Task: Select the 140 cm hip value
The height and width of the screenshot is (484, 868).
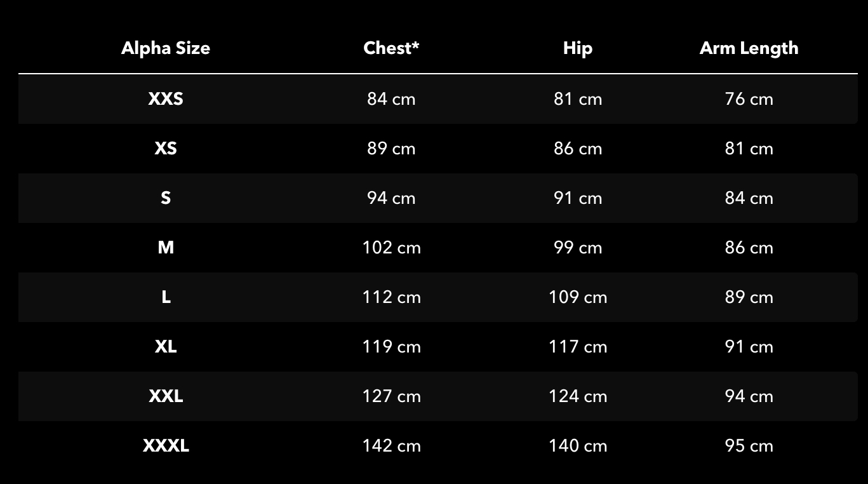Action: coord(578,446)
